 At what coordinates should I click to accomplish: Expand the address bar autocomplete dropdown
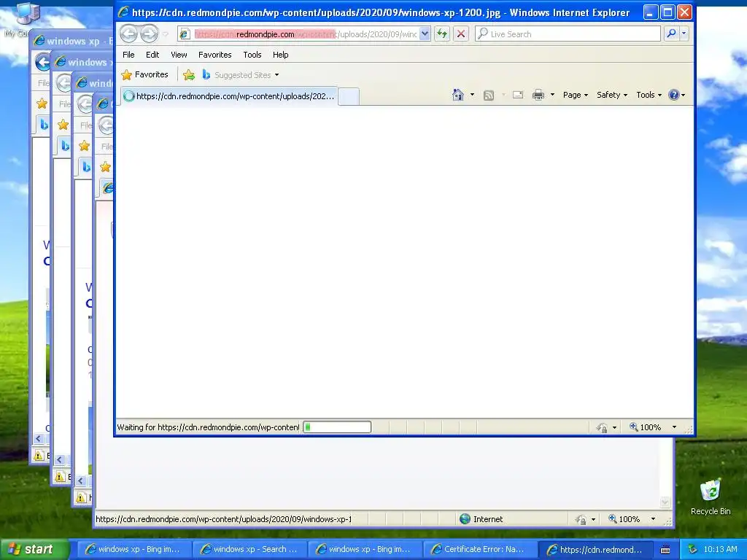pos(425,34)
